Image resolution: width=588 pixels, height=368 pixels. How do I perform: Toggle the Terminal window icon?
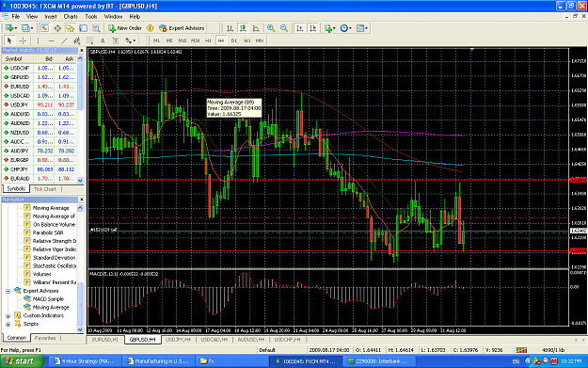83,28
